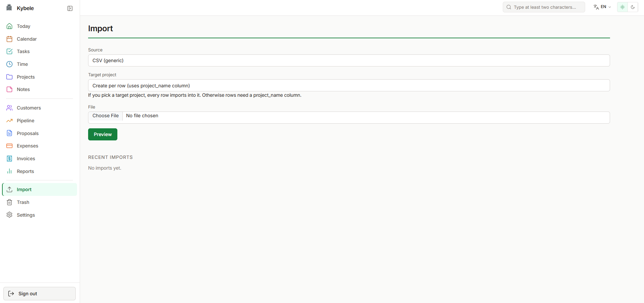
Task: Click the search magnifier icon
Action: click(509, 7)
